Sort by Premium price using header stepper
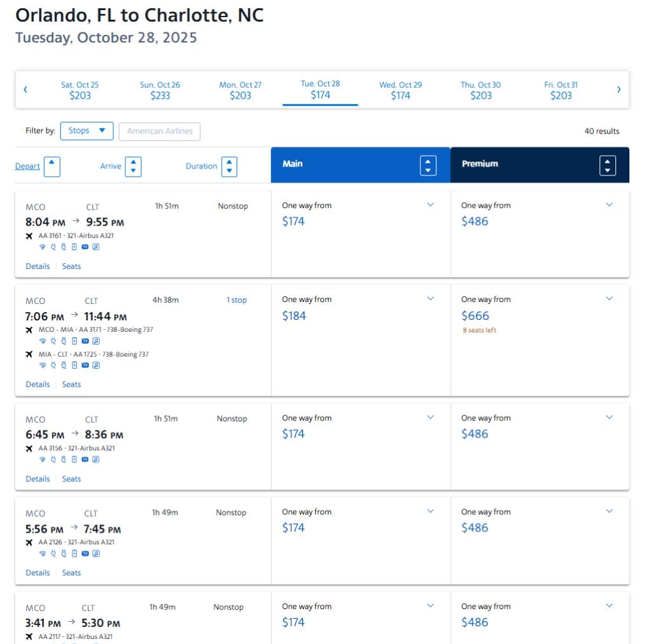The image size is (651, 644). [x=607, y=166]
